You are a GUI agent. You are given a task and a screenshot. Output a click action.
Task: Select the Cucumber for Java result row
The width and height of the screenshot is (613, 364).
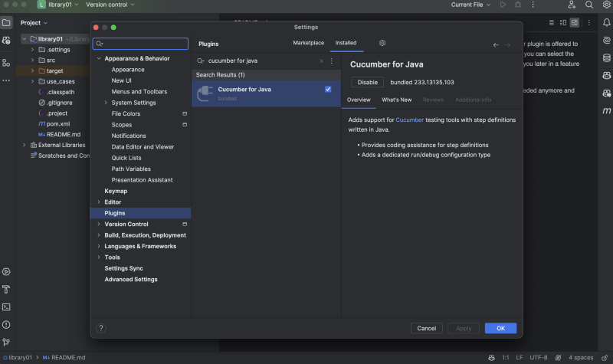point(266,93)
